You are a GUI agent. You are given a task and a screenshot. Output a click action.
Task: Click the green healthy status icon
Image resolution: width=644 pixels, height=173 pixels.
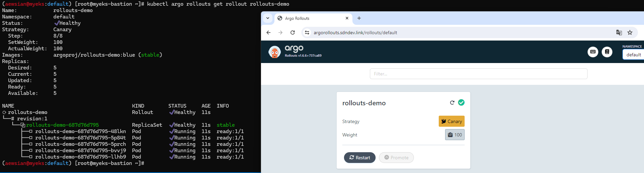pyautogui.click(x=461, y=103)
